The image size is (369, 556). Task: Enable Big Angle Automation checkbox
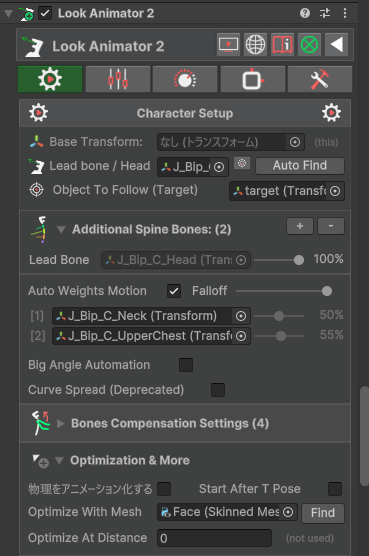coord(186,365)
